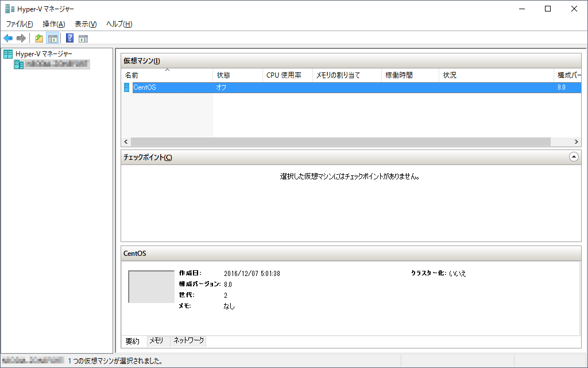
Task: Click the 8.0 version cell in CentOS row
Action: point(562,87)
